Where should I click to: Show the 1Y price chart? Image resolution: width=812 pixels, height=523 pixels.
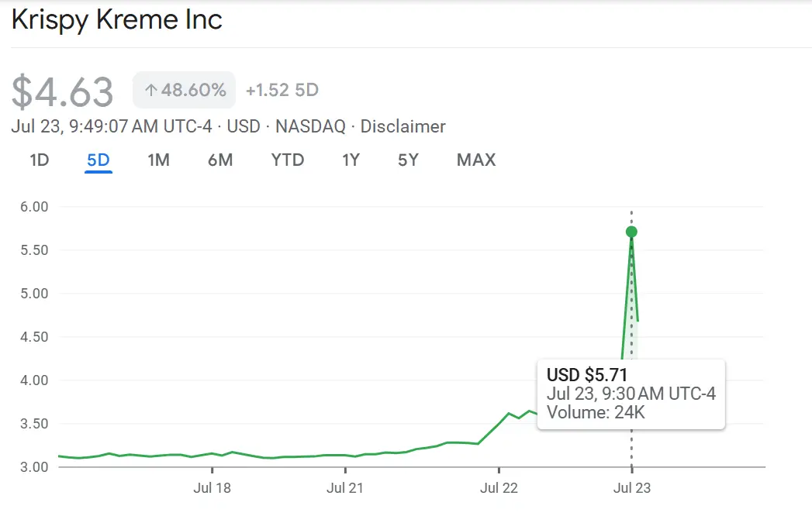(351, 160)
